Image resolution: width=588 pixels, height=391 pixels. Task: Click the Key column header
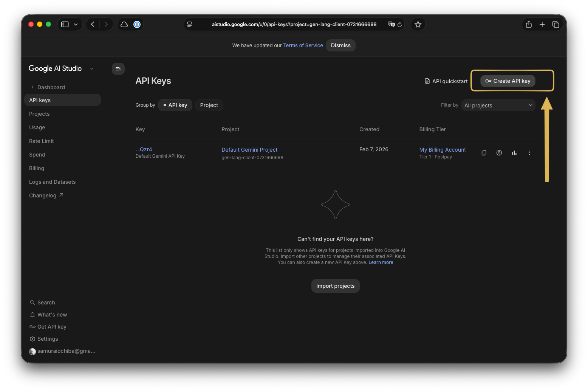(140, 129)
